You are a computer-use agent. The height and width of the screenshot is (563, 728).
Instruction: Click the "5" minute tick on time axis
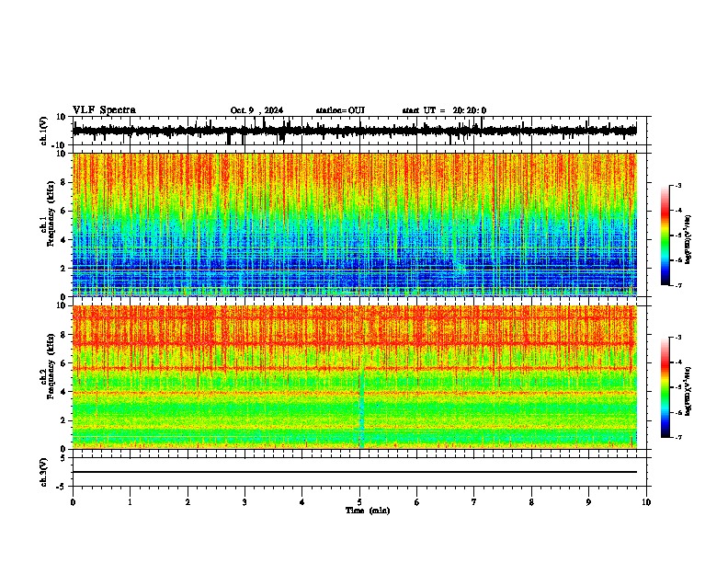(359, 502)
